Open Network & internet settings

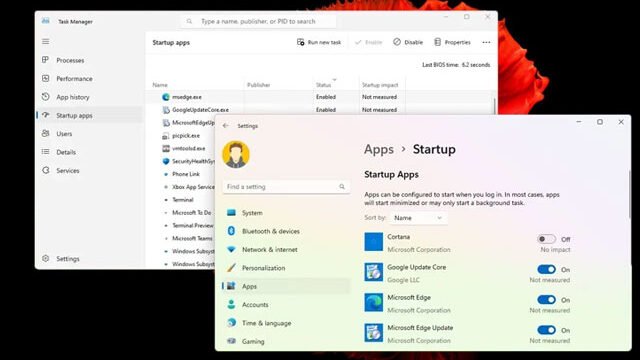click(286, 250)
